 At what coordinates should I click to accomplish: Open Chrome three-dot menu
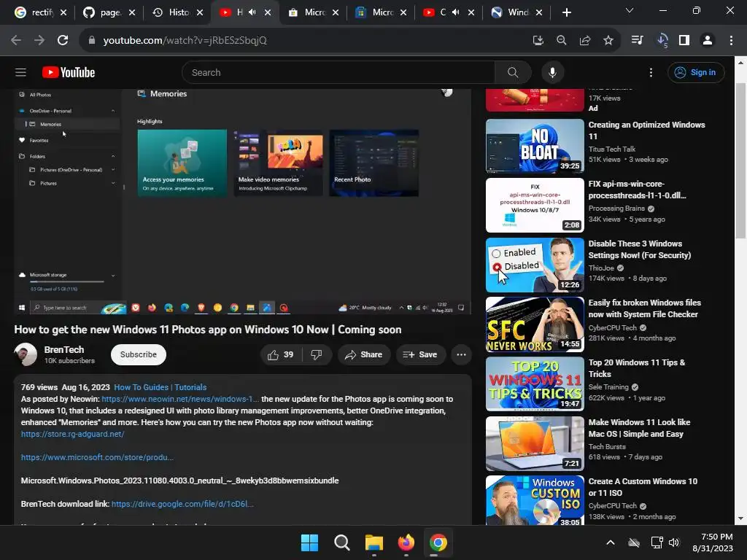point(731,41)
